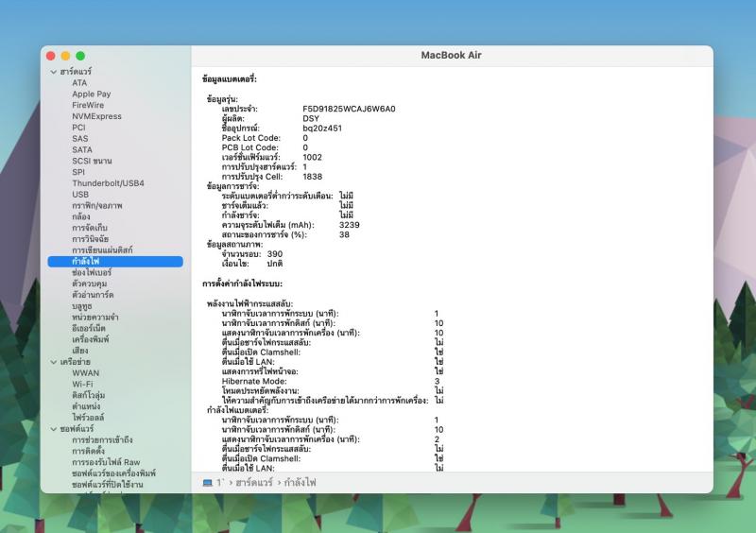Open the ช่องไฟเบอร์ entry
Screen dimensions: 756x533
click(92, 272)
